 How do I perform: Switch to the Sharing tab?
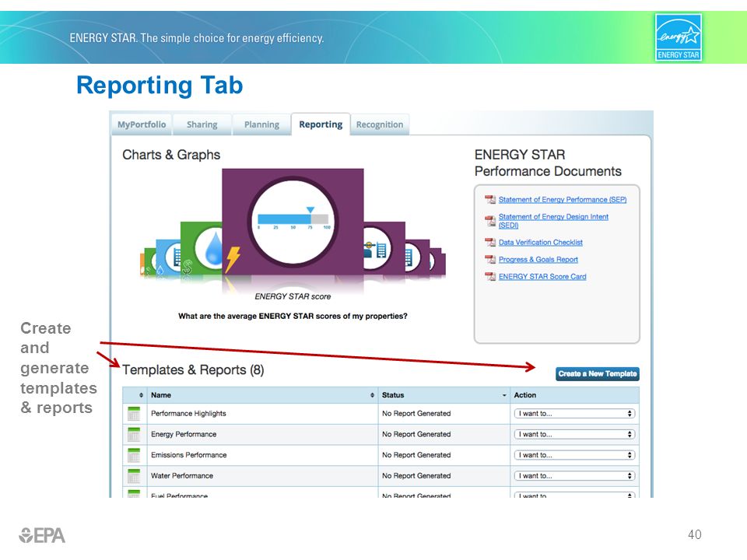tap(202, 124)
